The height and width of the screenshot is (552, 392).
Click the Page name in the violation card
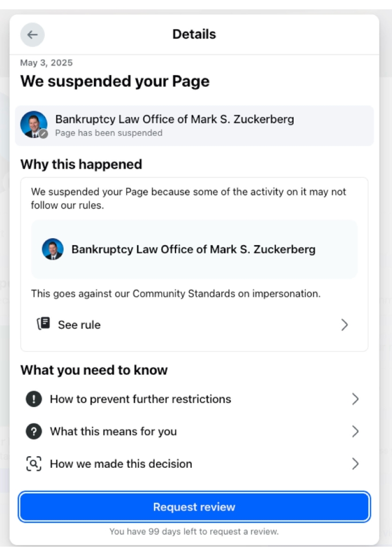[193, 249]
